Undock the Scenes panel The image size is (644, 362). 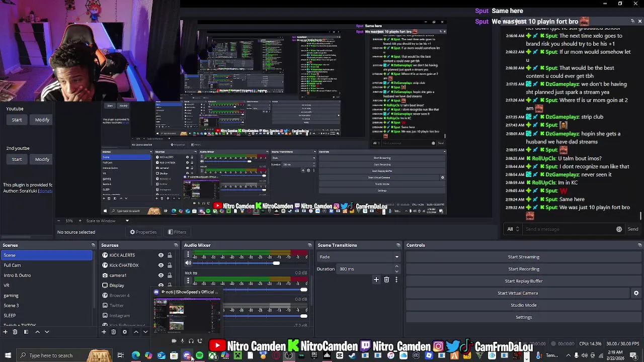93,245
